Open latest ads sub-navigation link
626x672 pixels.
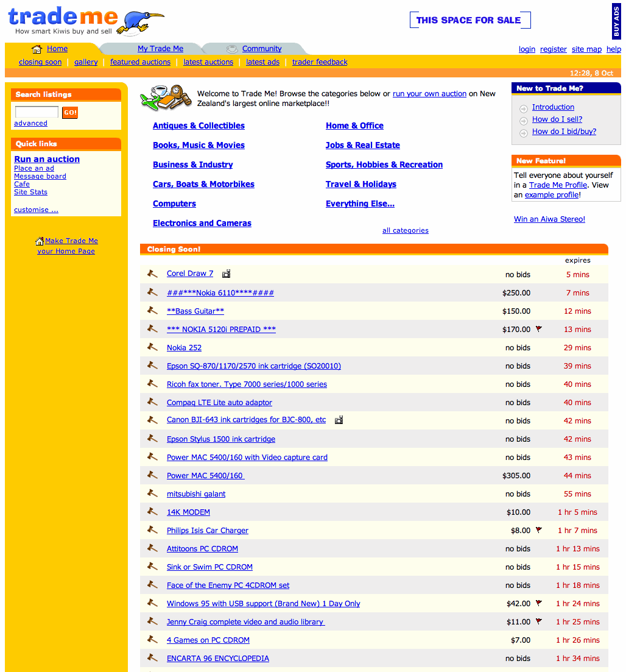click(262, 62)
